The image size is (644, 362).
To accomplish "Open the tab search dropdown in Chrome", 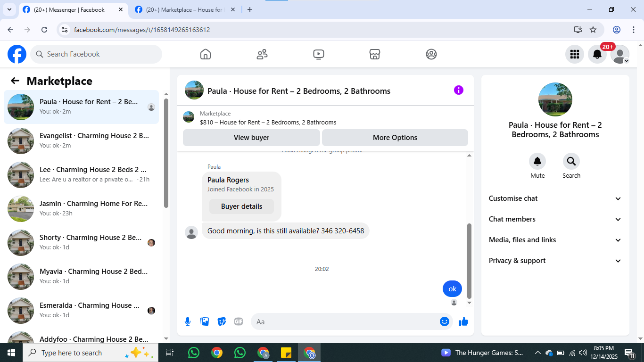I will click(x=9, y=9).
